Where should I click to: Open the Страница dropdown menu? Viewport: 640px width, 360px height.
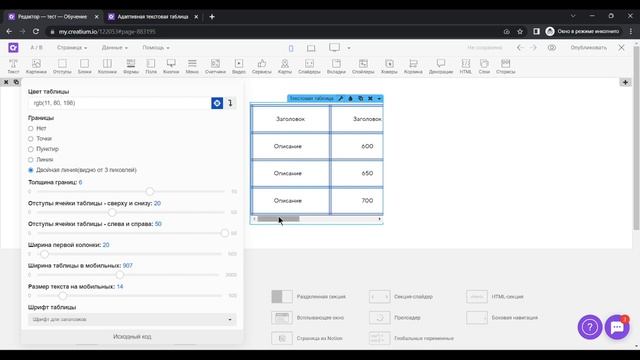point(72,48)
